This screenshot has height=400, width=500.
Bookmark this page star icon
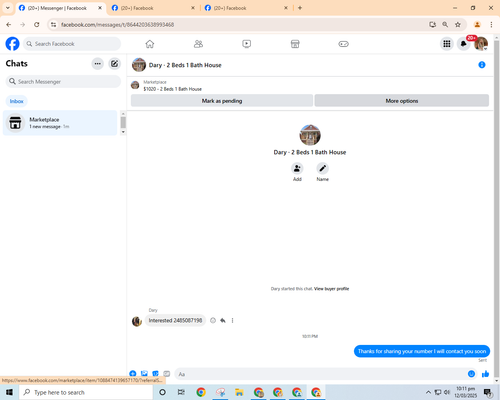coord(458,24)
